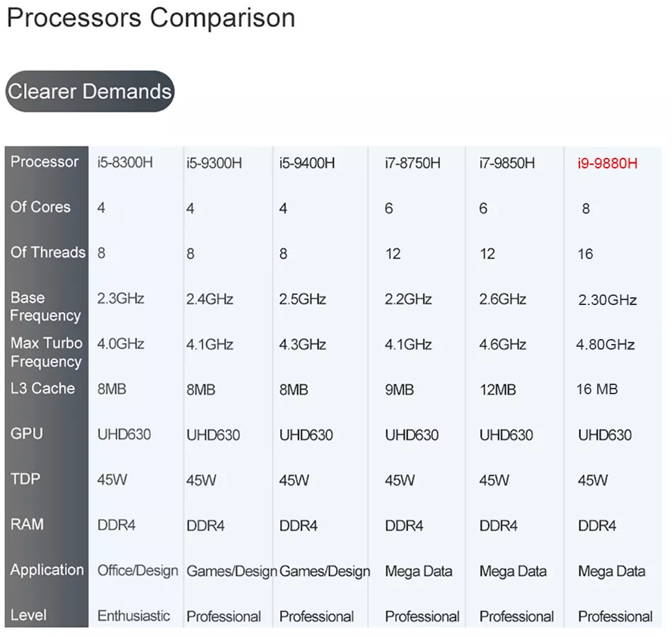Select the i5-8300H column header
This screenshot has width=672, height=637.
[125, 162]
